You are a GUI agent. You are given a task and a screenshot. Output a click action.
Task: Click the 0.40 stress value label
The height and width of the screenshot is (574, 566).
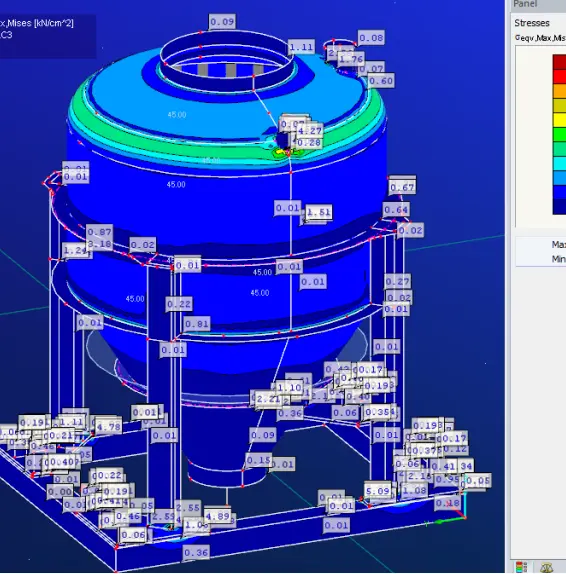tap(358, 396)
